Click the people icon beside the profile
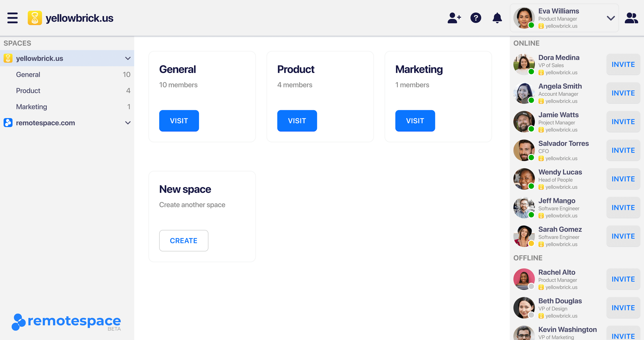The image size is (644, 340). (x=631, y=18)
